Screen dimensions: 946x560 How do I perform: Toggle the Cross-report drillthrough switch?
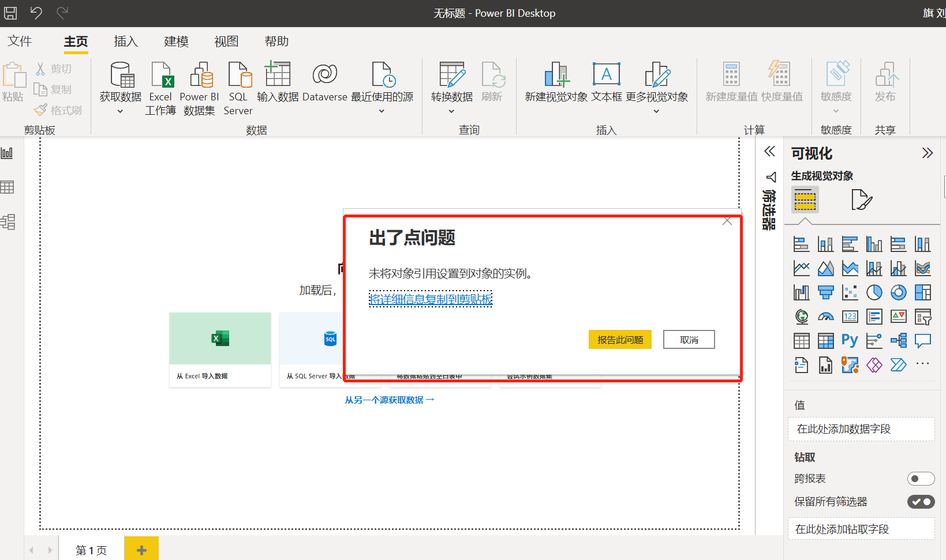(x=921, y=479)
